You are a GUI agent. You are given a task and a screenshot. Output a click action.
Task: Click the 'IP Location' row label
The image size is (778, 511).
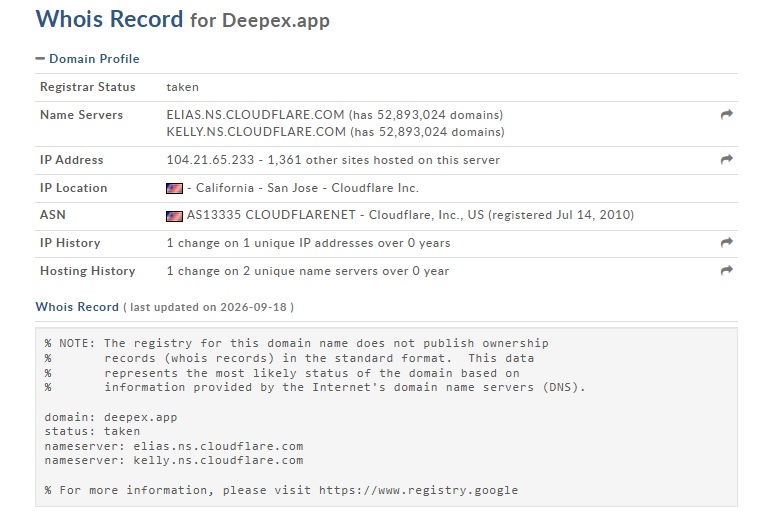(73, 188)
